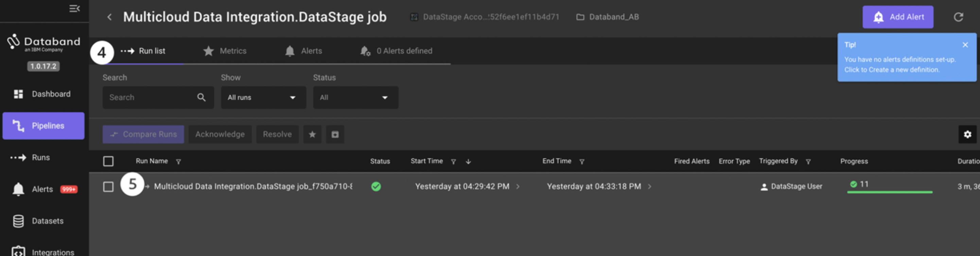The width and height of the screenshot is (980, 256).
Task: Click the Tip text to create definition
Action: [x=899, y=65]
